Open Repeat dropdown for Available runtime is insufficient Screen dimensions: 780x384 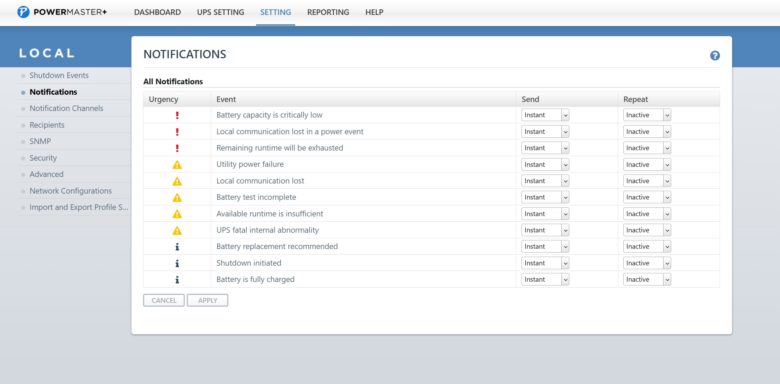pyautogui.click(x=647, y=214)
